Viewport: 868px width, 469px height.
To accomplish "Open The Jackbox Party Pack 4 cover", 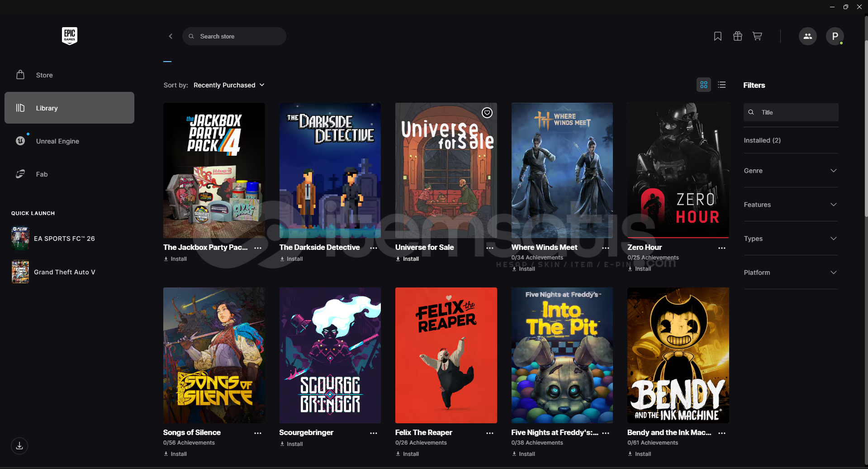I will point(214,170).
